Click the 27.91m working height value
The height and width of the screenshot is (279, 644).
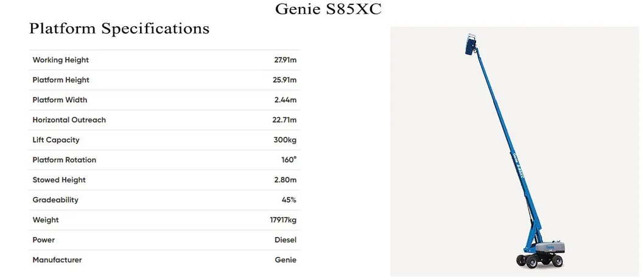(285, 60)
